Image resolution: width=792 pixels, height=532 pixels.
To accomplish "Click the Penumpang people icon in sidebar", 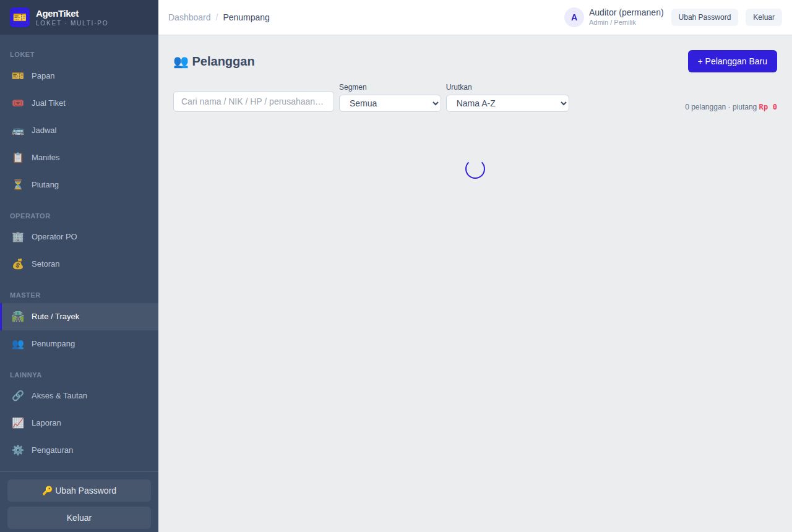I will pyautogui.click(x=18, y=343).
